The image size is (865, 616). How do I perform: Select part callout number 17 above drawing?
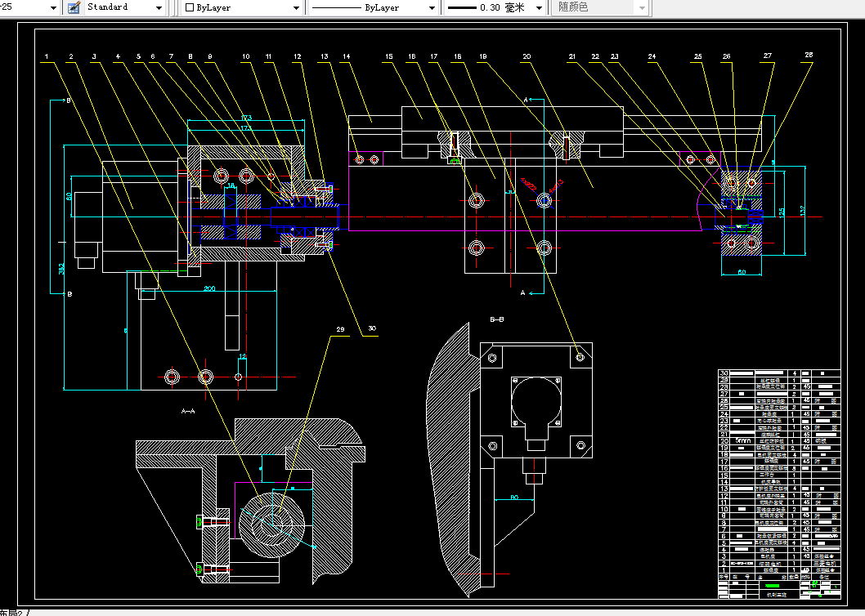[433, 56]
